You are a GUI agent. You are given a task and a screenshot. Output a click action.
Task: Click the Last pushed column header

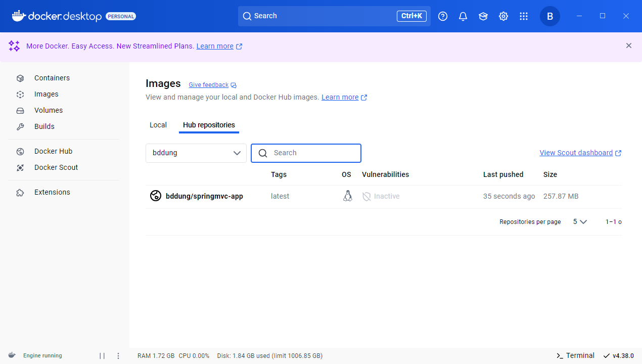503,174
